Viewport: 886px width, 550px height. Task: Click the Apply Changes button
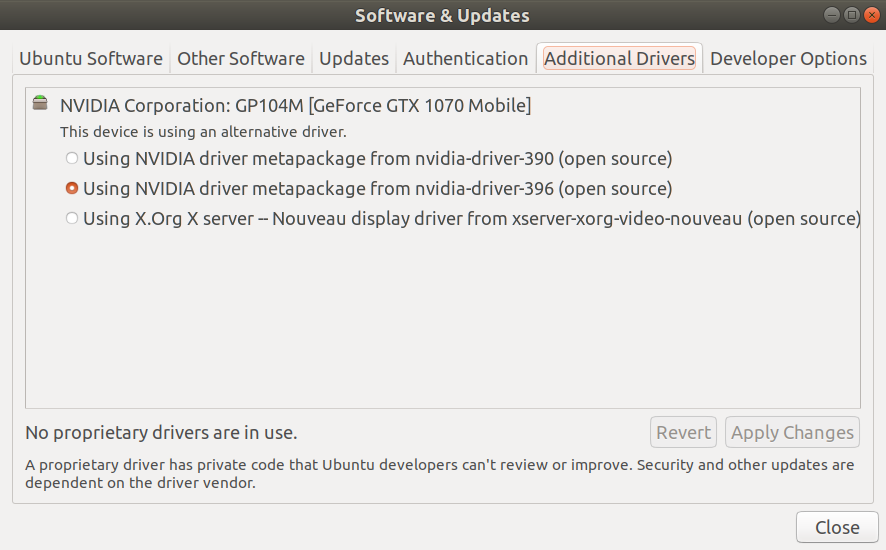click(x=792, y=432)
